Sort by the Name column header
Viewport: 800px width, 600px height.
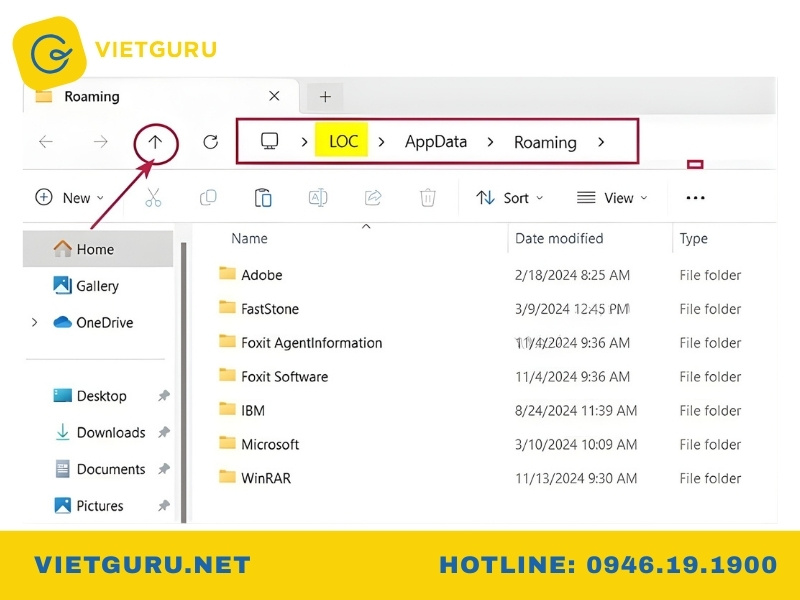pyautogui.click(x=249, y=239)
